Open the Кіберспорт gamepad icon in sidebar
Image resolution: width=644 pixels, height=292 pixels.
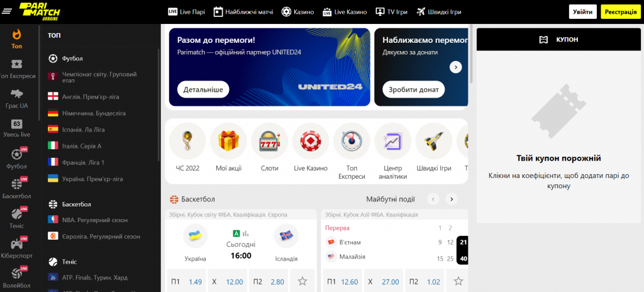click(17, 244)
